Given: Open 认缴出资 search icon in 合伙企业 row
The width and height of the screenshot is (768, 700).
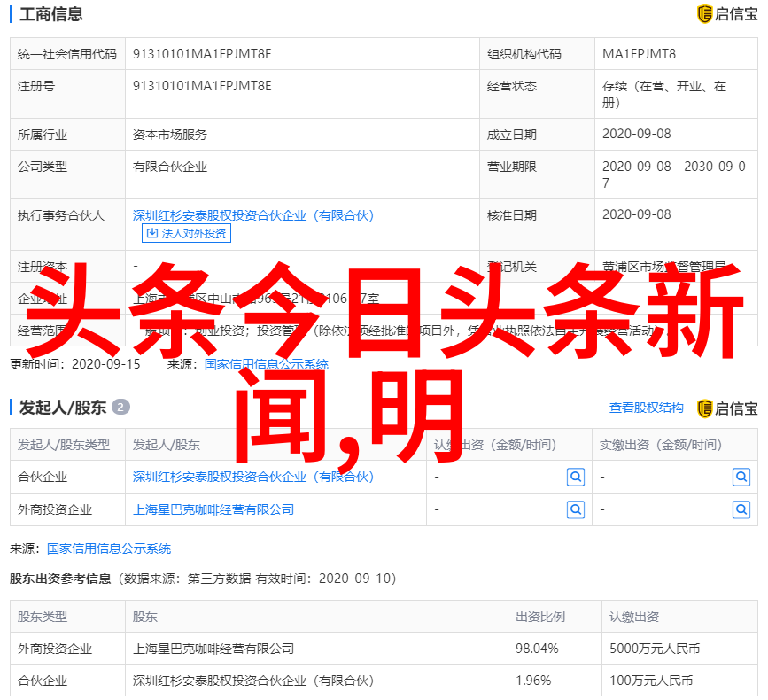Looking at the screenshot, I should pyautogui.click(x=576, y=477).
